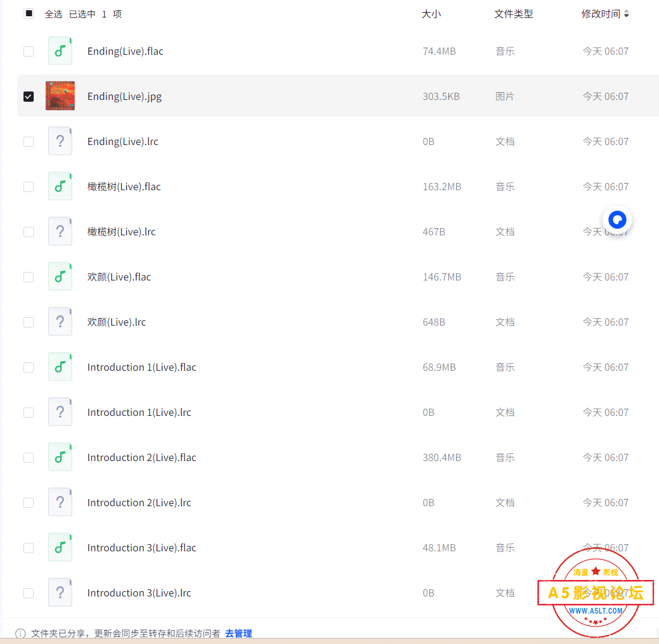Click the 文件类型 column header
The height and width of the screenshot is (644, 659).
point(513,14)
